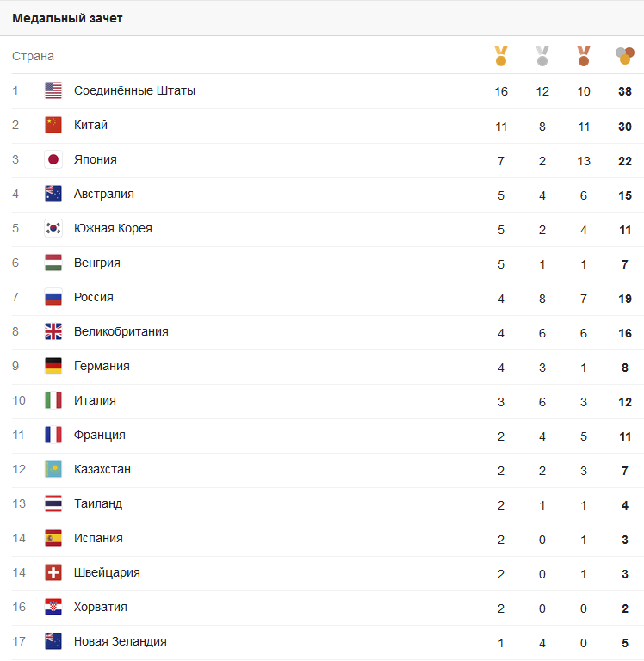Click the Медальный зачет heading
The width and height of the screenshot is (644, 661).
coord(67,18)
